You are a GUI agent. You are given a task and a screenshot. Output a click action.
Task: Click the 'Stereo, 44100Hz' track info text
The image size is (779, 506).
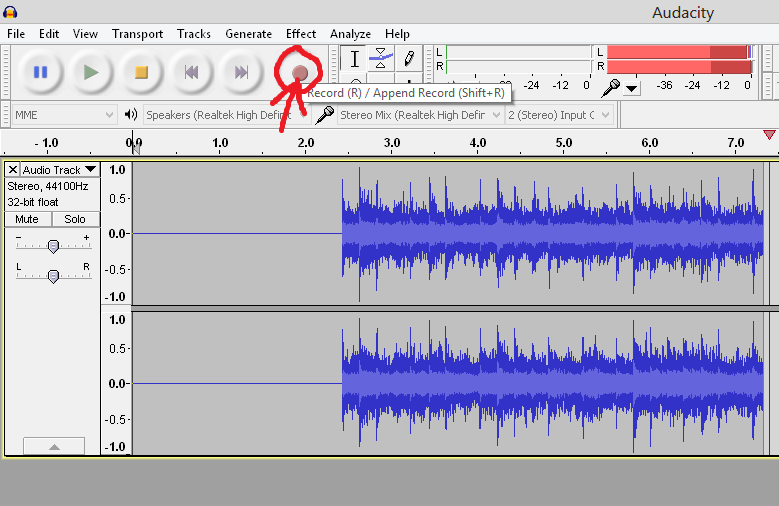tap(48, 186)
